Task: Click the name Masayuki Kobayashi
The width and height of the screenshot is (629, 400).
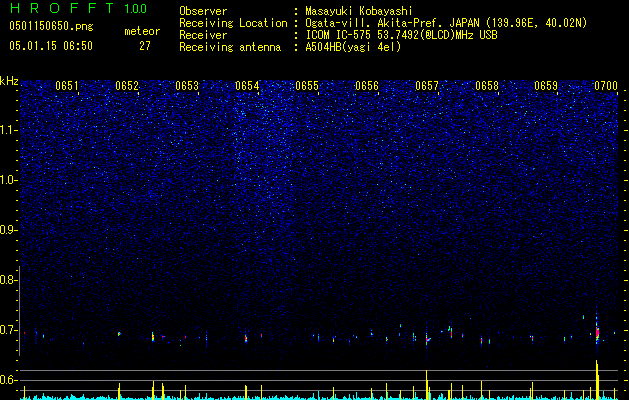Action: (x=359, y=11)
